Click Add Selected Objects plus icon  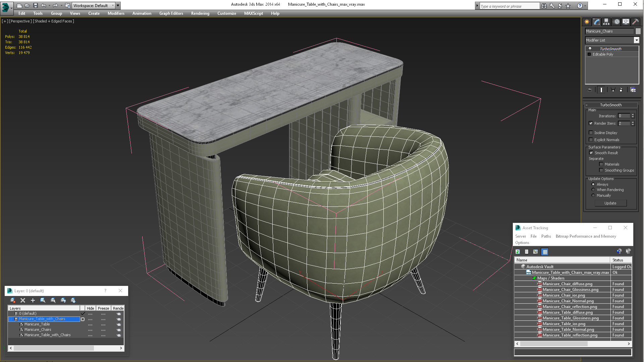point(33,300)
